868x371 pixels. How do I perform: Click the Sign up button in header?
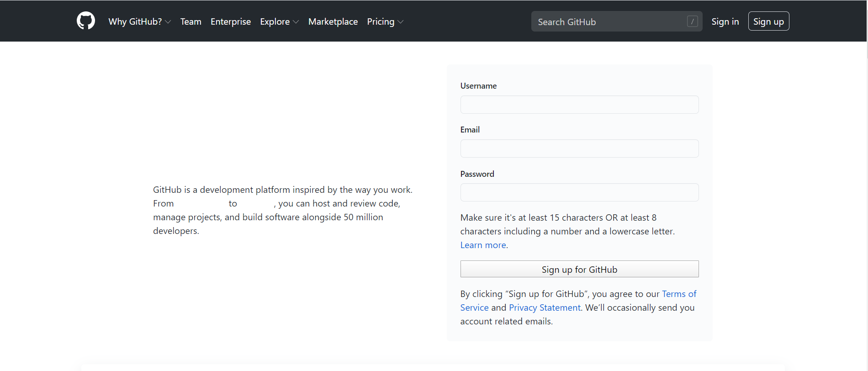point(768,21)
